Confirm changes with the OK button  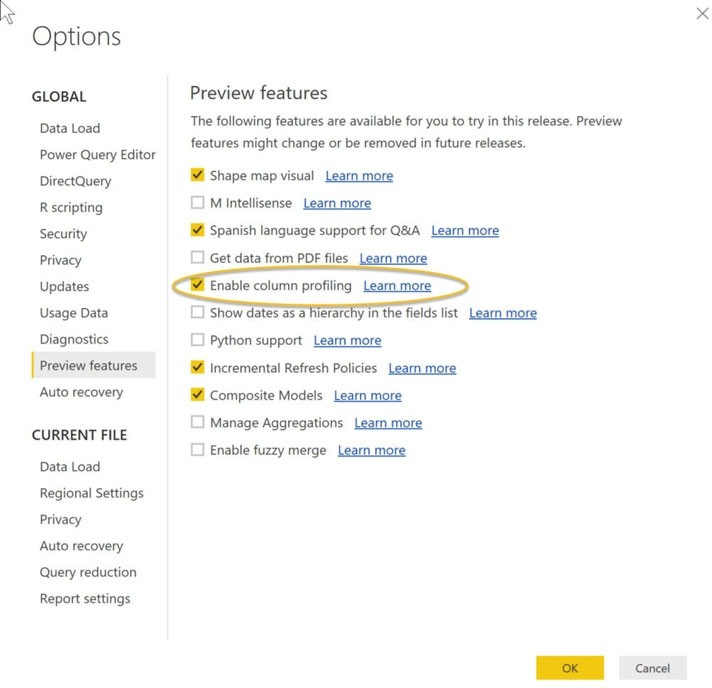(569, 668)
